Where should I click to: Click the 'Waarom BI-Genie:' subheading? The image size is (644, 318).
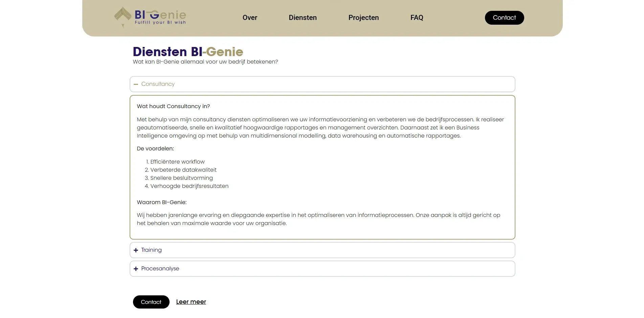(161, 202)
